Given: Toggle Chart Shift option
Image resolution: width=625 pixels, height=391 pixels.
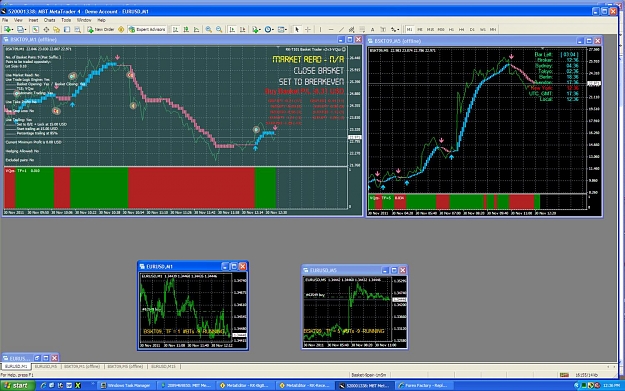Looking at the screenshot, I should pos(242,29).
